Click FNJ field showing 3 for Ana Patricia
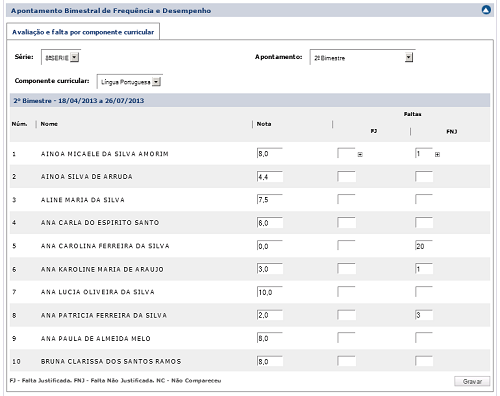This screenshot has width=500, height=396. pos(424,315)
